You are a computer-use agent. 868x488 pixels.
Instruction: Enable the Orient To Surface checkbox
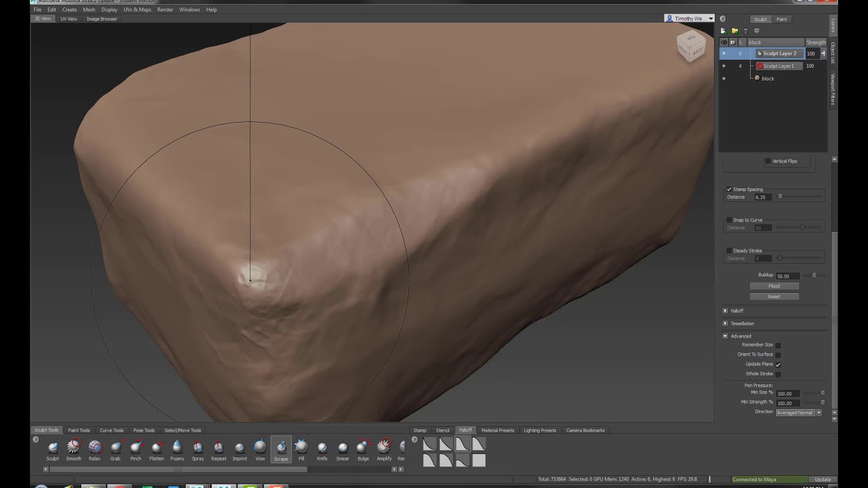778,354
